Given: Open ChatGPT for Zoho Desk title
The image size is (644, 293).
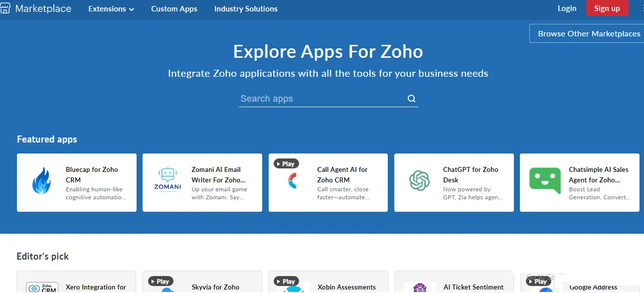Looking at the screenshot, I should coord(471,174).
